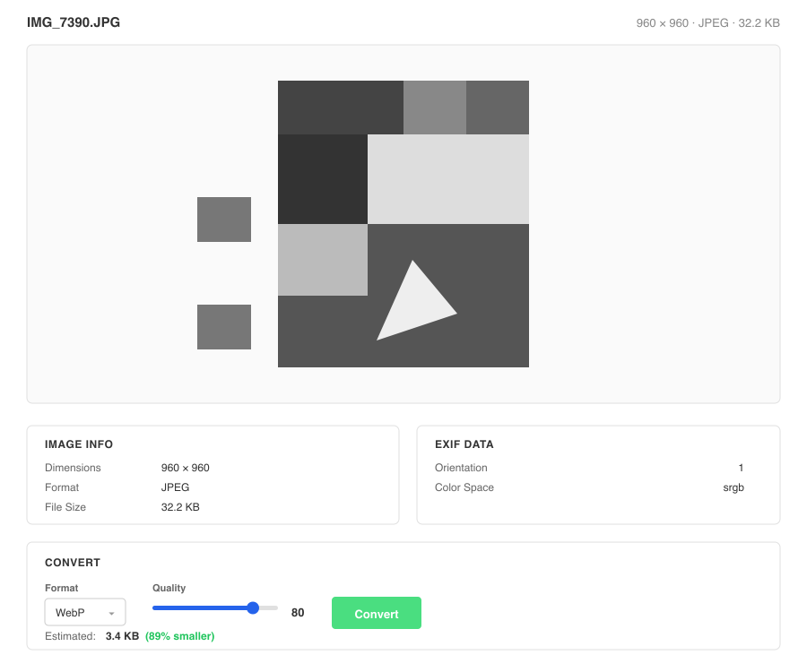The width and height of the screenshot is (807, 672).
Task: Open the Format dropdown showing WebP
Action: coord(84,612)
